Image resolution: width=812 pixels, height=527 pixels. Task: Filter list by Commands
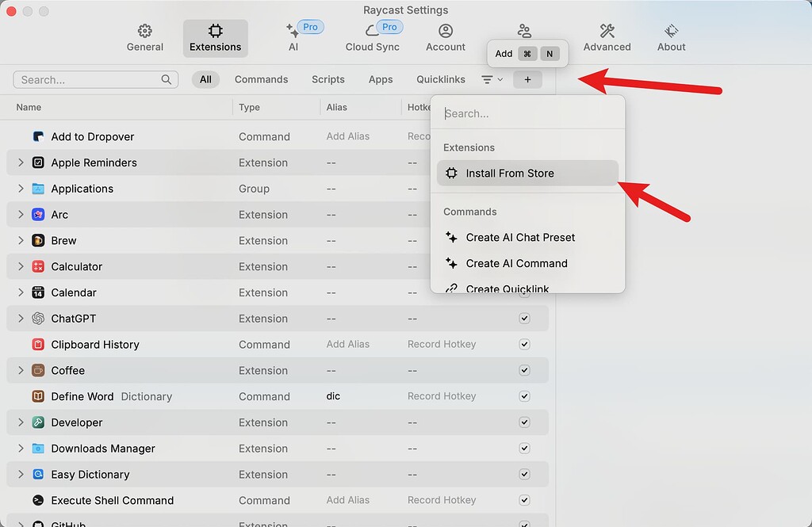261,80
